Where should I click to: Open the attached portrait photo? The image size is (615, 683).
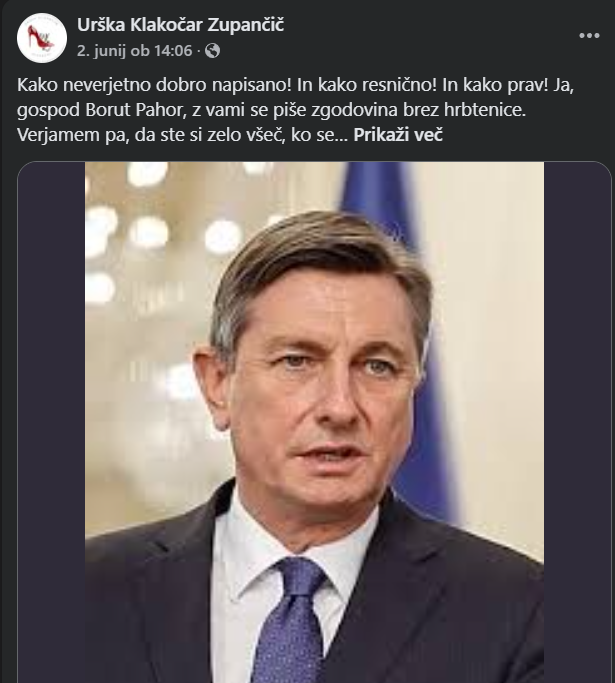[x=314, y=423]
